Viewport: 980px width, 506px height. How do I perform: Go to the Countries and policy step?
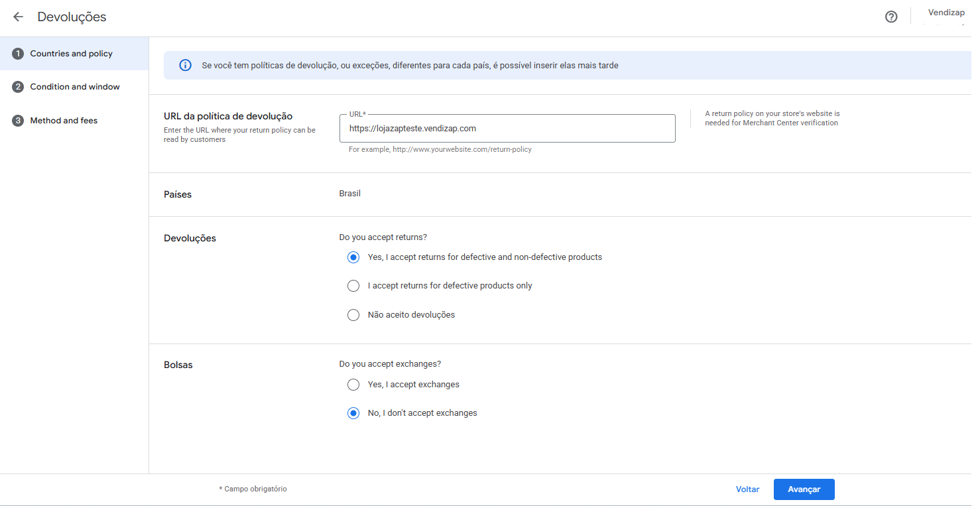pyautogui.click(x=72, y=54)
